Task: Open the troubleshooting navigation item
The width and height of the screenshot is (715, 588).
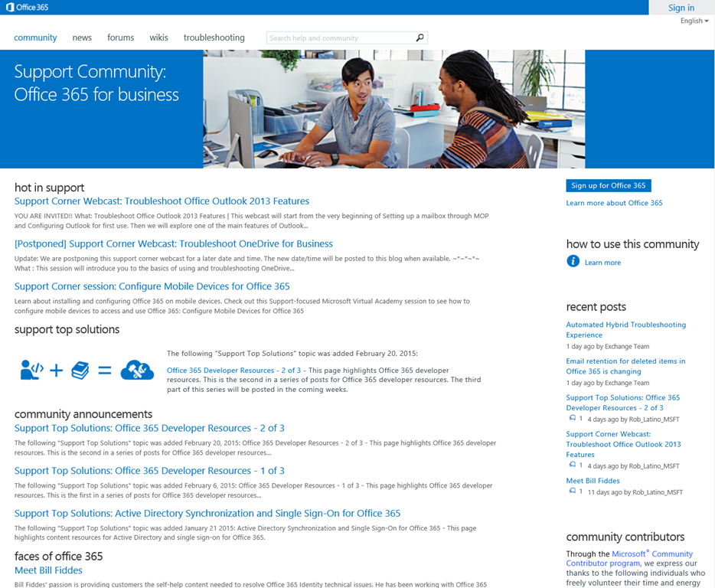Action: point(214,38)
